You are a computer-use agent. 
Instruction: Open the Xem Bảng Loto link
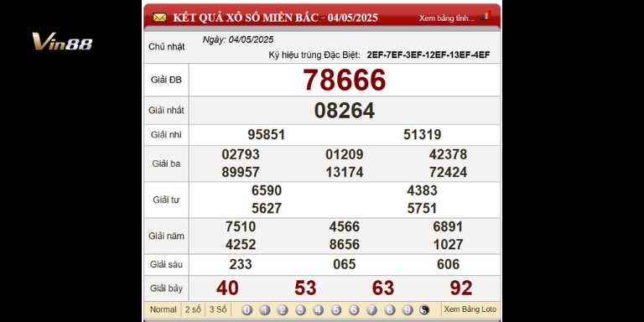click(x=470, y=309)
